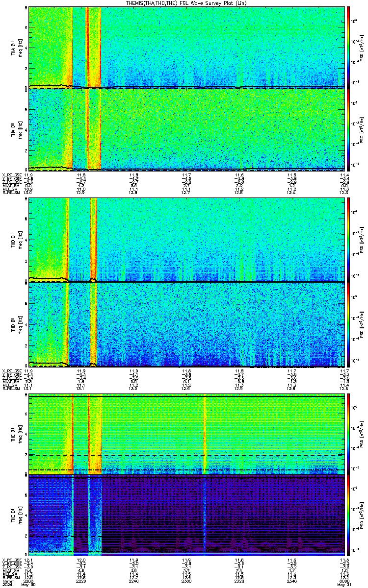Select the THD B-parallel spectrogram panel
The width and height of the screenshot is (368, 588).
point(186,324)
